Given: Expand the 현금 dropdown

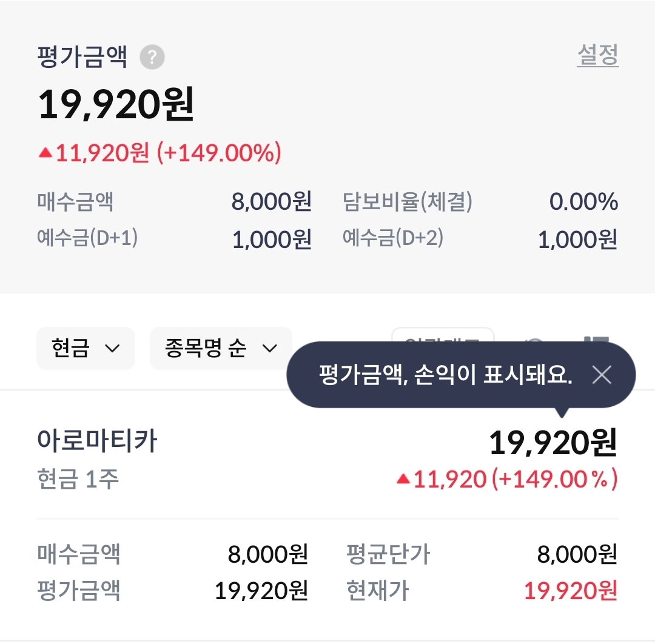Looking at the screenshot, I should [x=86, y=348].
